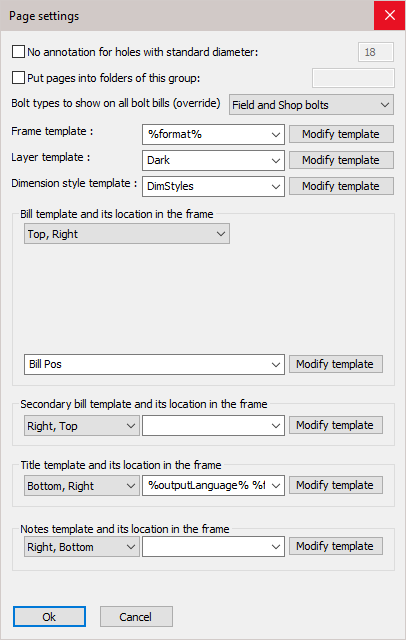Viewport: 406px width, 640px height.
Task: Open secondary bill location Right, Top dropdown
Action: (82, 426)
